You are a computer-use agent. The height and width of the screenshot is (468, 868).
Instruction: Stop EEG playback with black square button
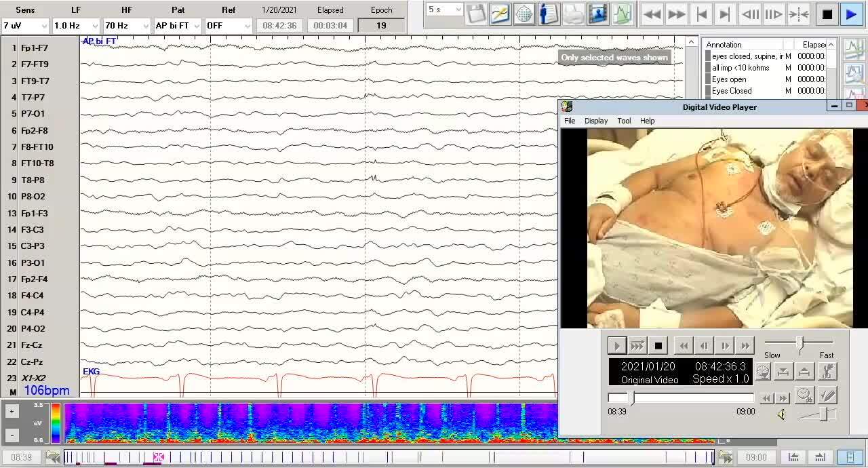827,14
